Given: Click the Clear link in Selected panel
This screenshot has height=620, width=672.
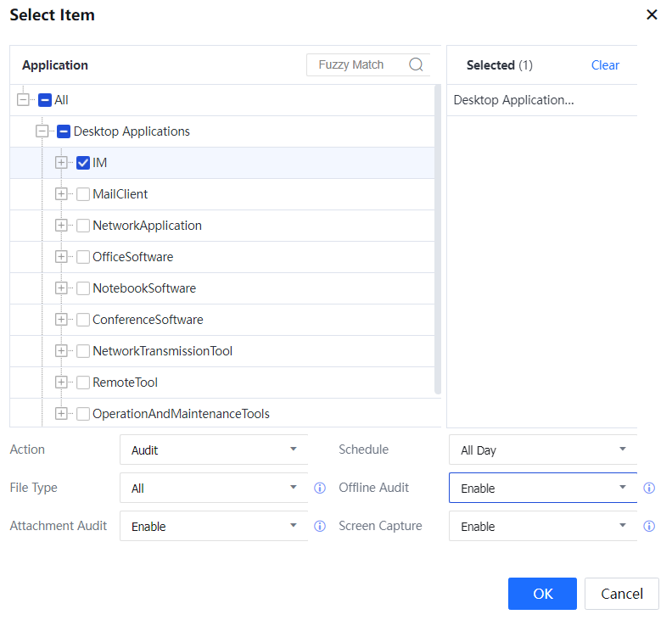Looking at the screenshot, I should (x=605, y=65).
